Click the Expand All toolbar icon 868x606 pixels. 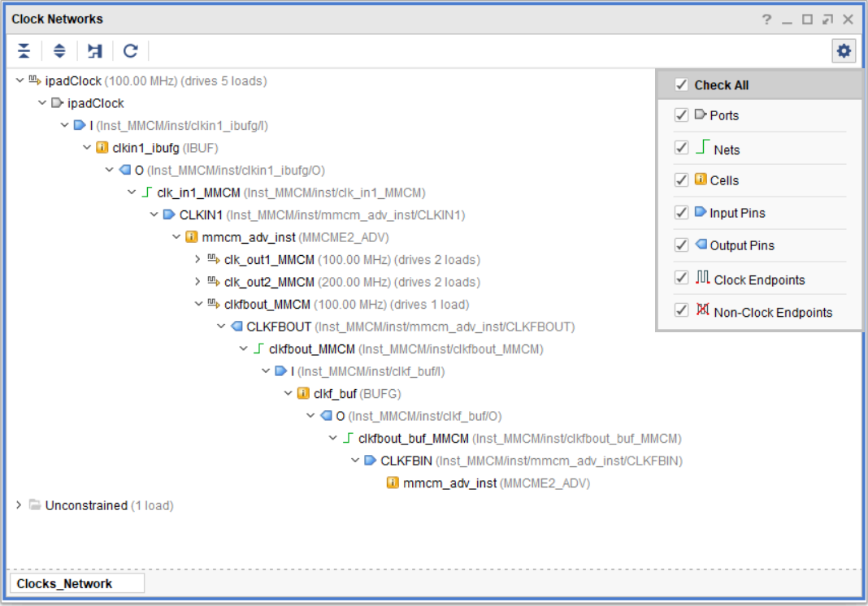point(59,51)
